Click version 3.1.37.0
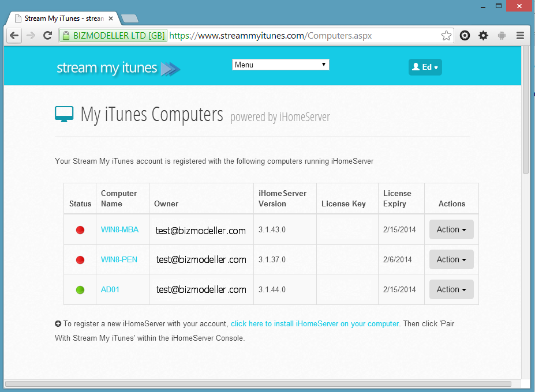The width and height of the screenshot is (535, 392). [272, 260]
